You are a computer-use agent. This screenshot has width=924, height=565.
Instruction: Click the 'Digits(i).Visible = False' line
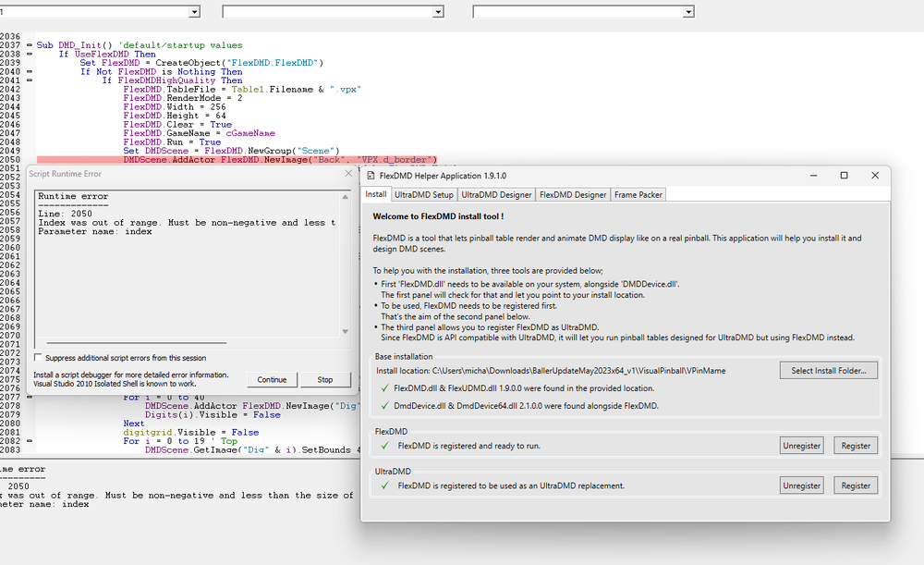click(x=213, y=414)
